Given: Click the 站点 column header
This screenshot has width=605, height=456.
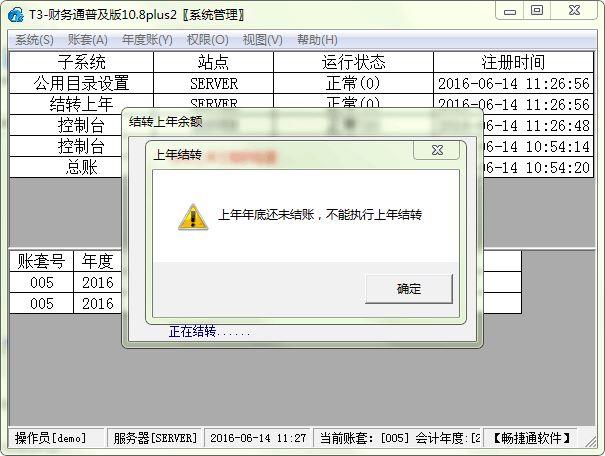Looking at the screenshot, I should 213,62.
